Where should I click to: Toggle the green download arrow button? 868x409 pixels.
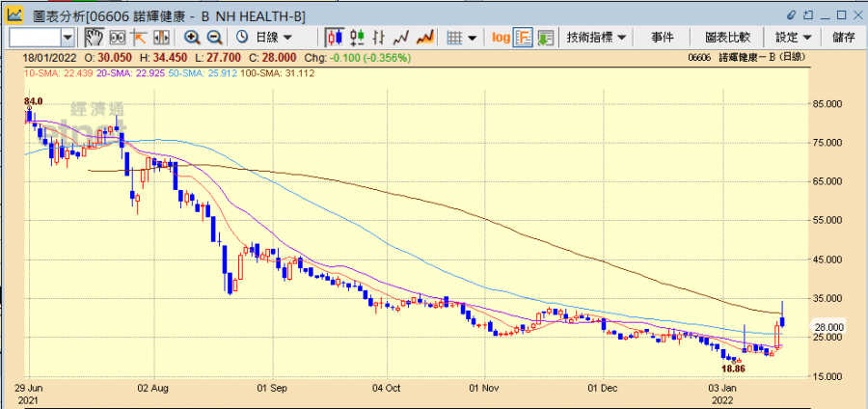tap(546, 37)
